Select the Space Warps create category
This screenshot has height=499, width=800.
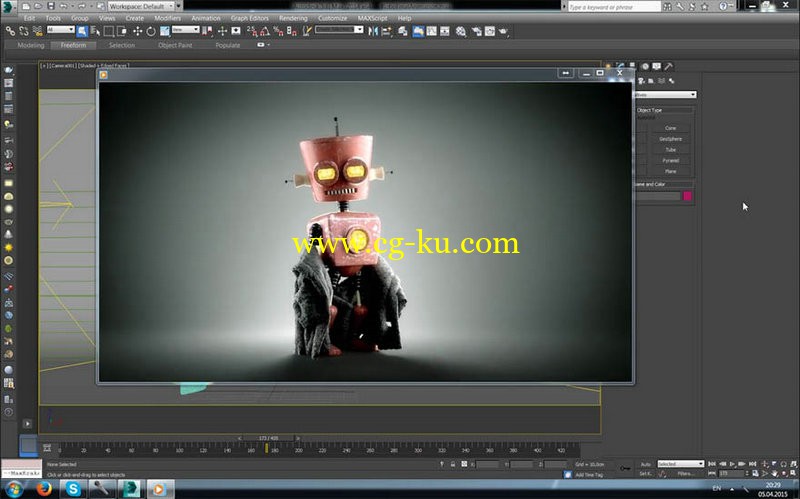(662, 81)
